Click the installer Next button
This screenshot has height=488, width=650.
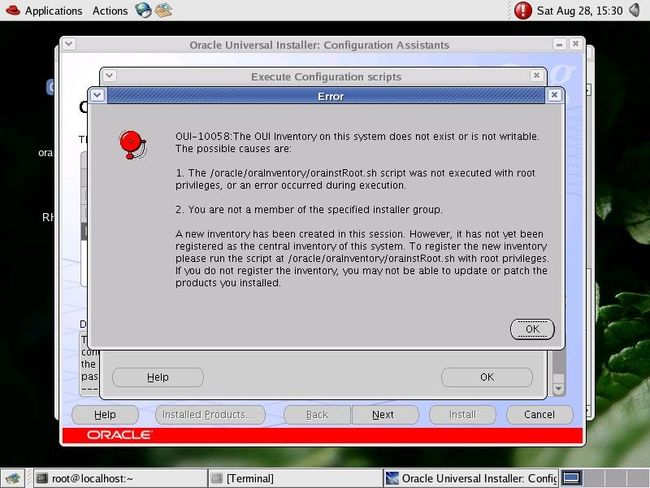point(384,415)
